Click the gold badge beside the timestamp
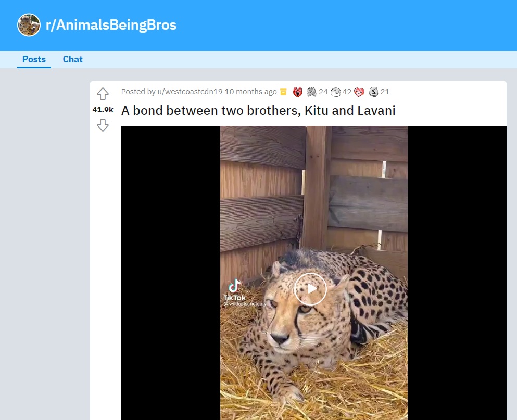The image size is (517, 420). (283, 92)
